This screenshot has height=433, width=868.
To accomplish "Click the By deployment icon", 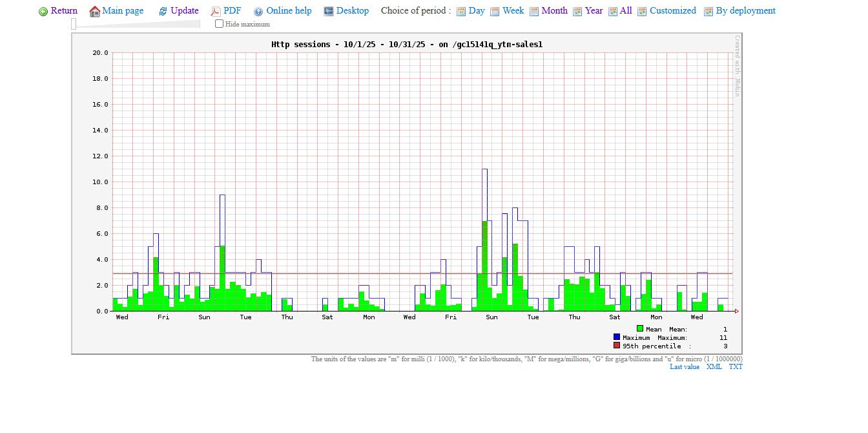I will pyautogui.click(x=708, y=12).
